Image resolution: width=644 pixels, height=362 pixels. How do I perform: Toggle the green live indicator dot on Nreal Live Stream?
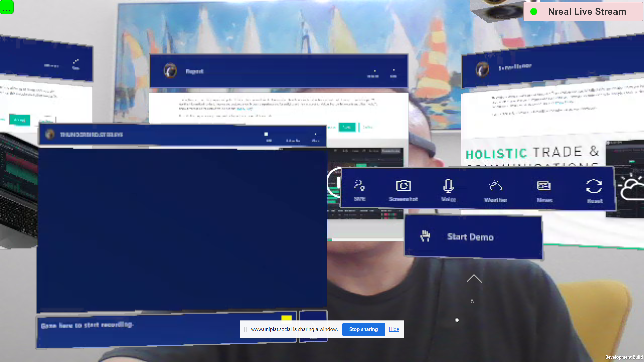tap(534, 11)
